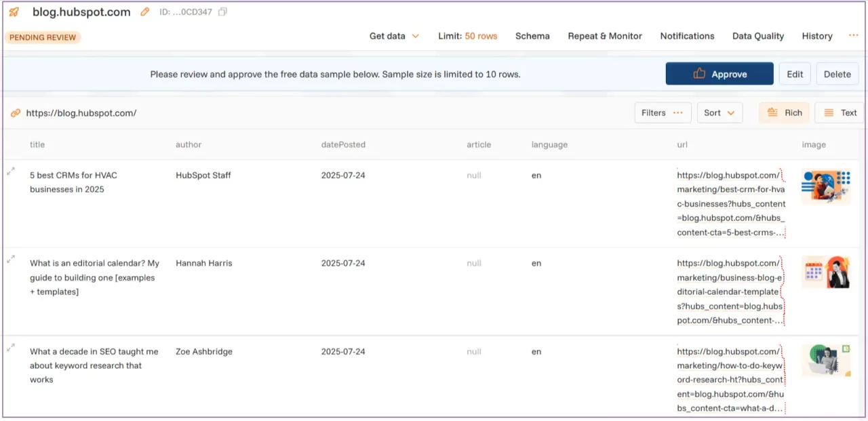View the History tab

816,36
